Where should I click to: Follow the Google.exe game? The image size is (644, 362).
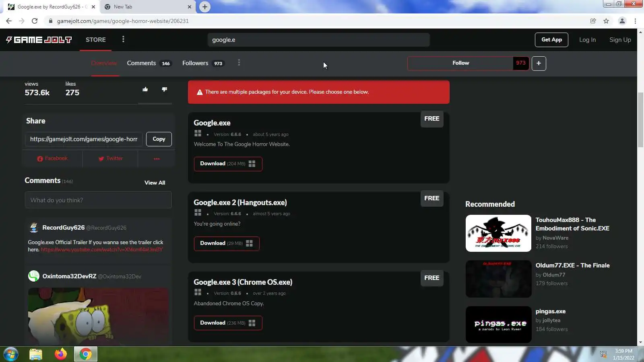pyautogui.click(x=460, y=63)
